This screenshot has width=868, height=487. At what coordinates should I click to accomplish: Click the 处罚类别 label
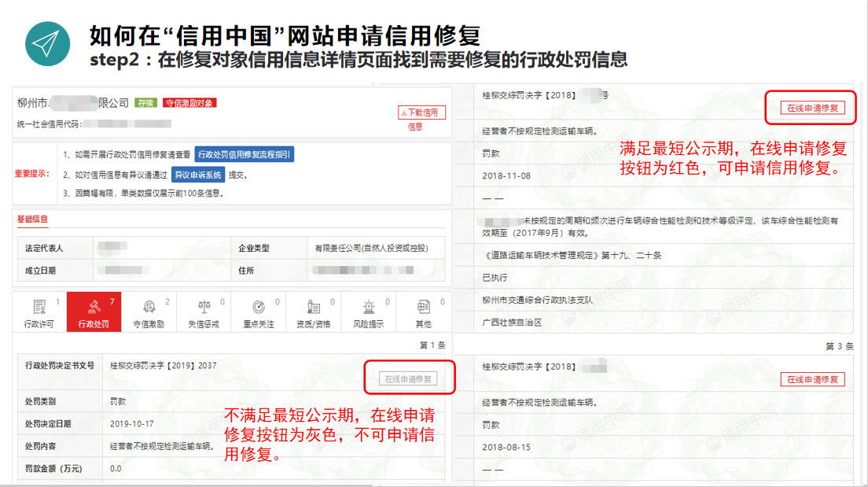click(40, 401)
